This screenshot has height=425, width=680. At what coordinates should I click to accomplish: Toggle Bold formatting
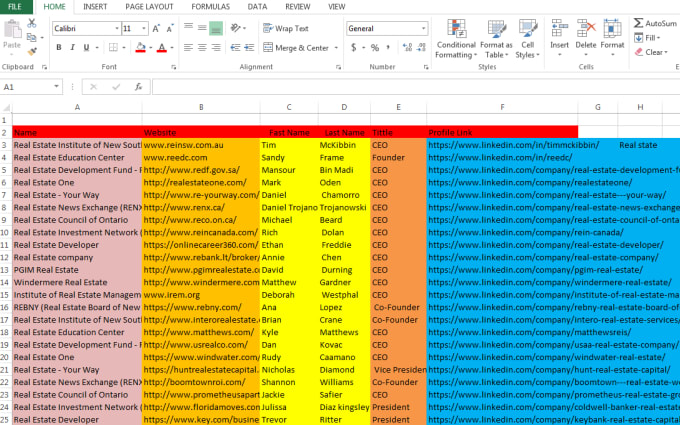[x=59, y=48]
